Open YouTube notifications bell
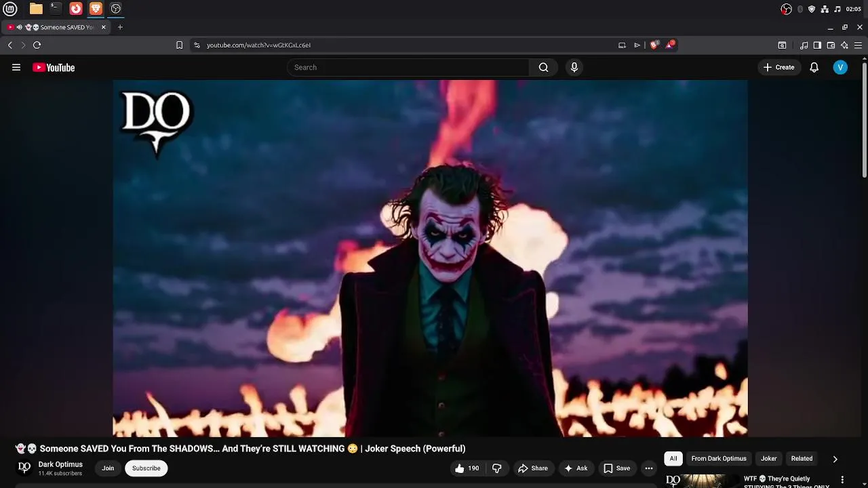Viewport: 868px width, 488px height. point(814,67)
